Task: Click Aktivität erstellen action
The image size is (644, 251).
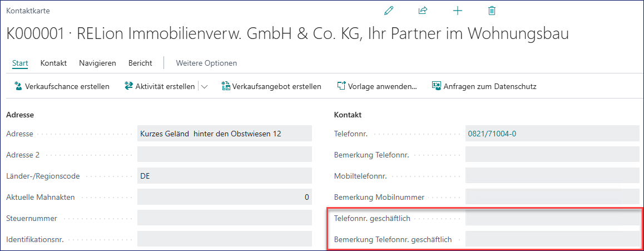Action: tap(160, 86)
